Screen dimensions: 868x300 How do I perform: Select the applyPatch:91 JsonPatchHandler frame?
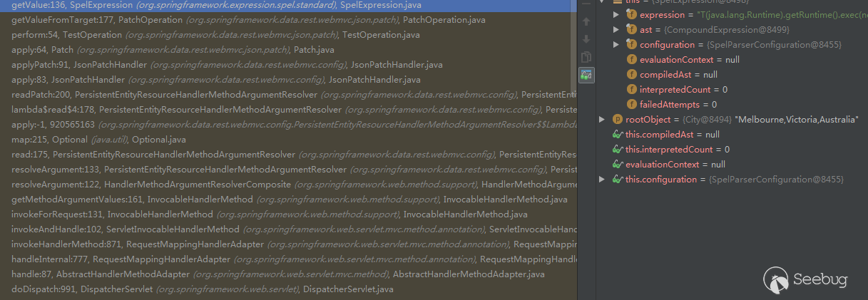(x=287, y=65)
